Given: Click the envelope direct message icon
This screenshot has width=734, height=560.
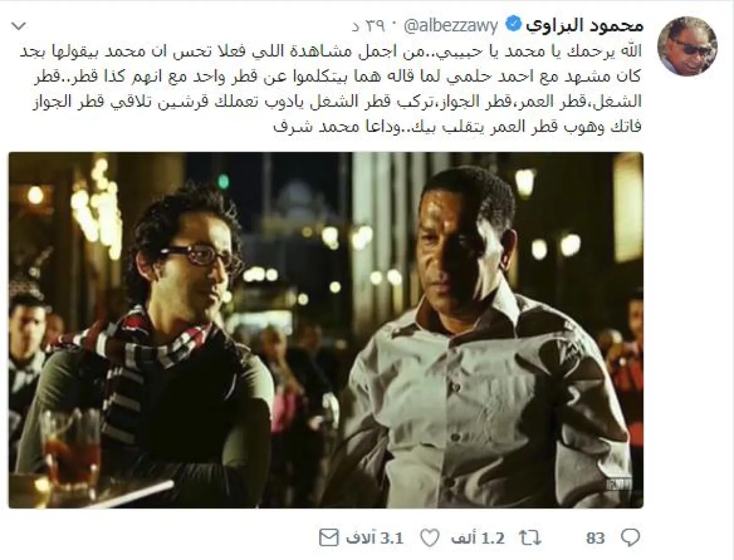Looking at the screenshot, I should pos(329,537).
